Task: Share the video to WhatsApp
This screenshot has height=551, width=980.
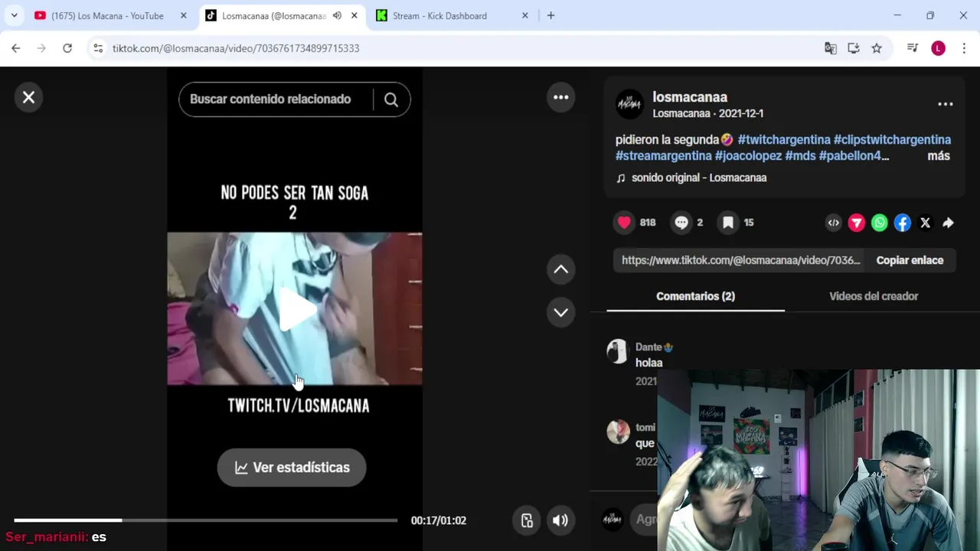Action: coord(879,223)
